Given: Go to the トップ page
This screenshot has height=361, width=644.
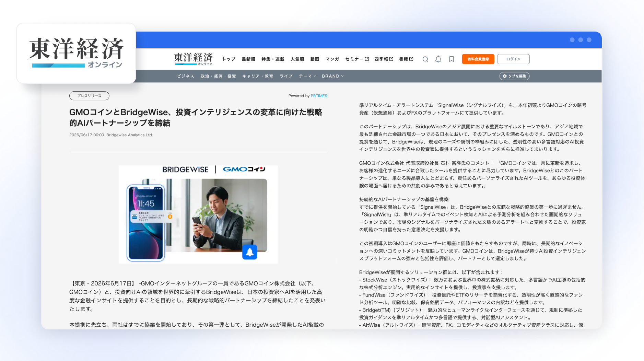Looking at the screenshot, I should pyautogui.click(x=229, y=59).
